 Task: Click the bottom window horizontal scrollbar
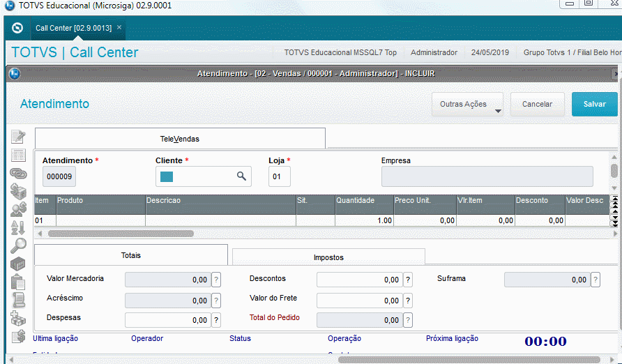tap(469, 360)
